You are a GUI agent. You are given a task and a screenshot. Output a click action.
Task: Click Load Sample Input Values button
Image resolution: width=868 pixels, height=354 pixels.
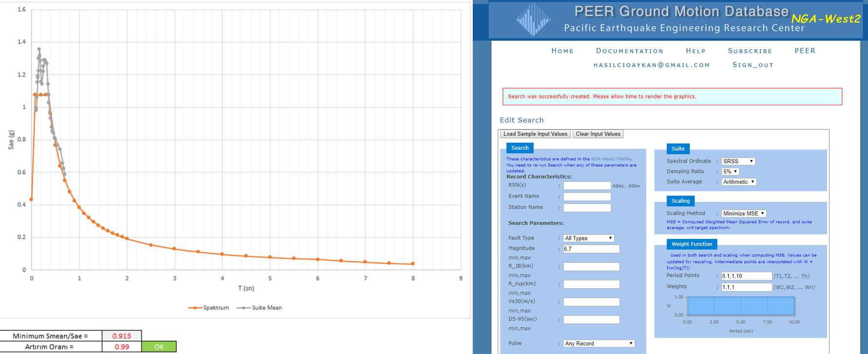(x=535, y=134)
